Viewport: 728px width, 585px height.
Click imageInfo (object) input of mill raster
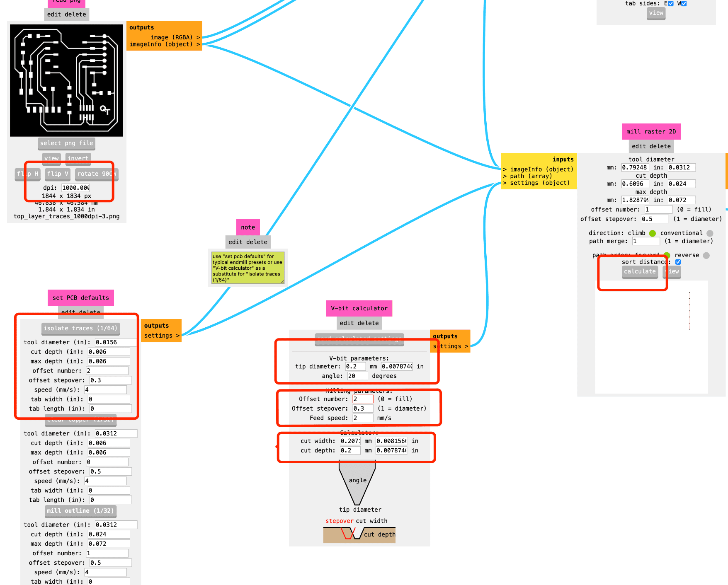coord(538,169)
